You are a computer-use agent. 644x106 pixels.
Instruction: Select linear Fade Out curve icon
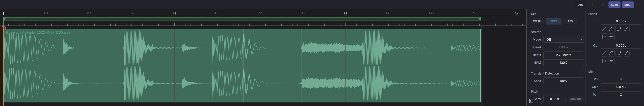coord(604,53)
